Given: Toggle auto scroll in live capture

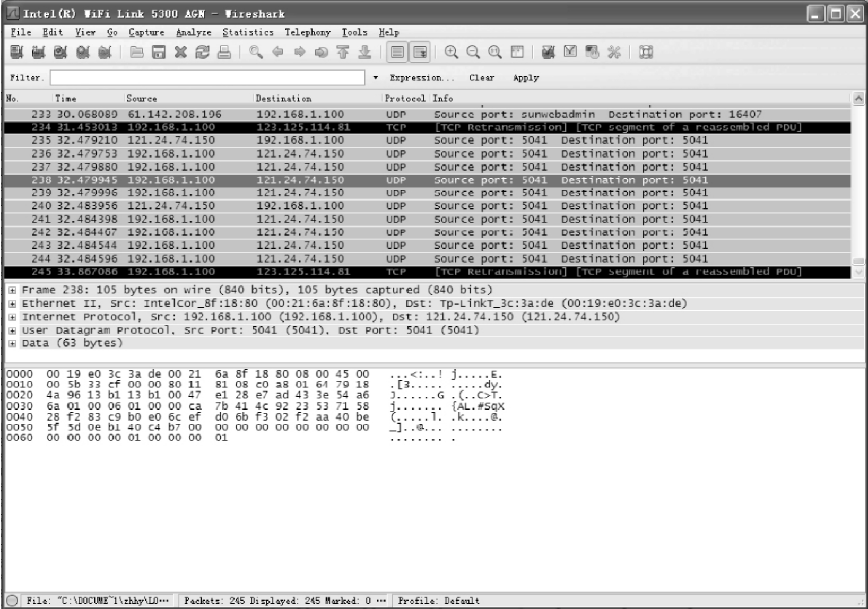Looking at the screenshot, I should pos(420,52).
